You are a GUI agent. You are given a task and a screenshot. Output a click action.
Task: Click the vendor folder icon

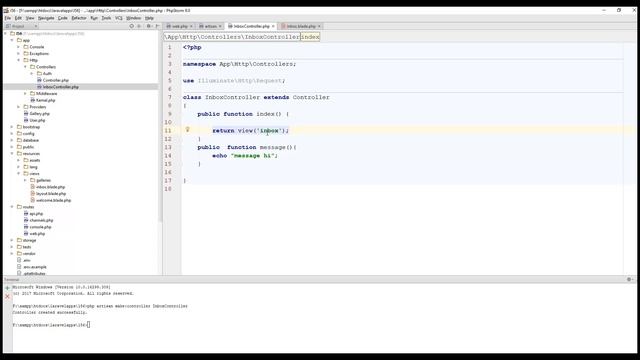(x=19, y=253)
